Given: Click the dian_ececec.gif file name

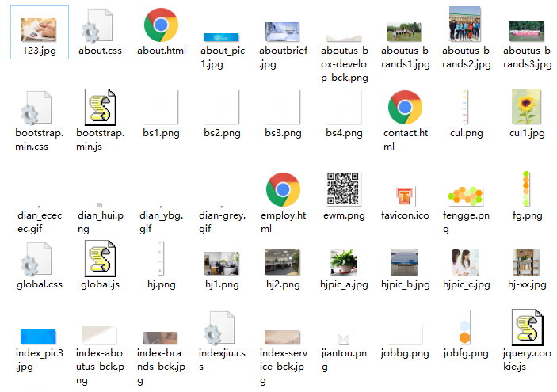Looking at the screenshot, I should click(40, 222).
